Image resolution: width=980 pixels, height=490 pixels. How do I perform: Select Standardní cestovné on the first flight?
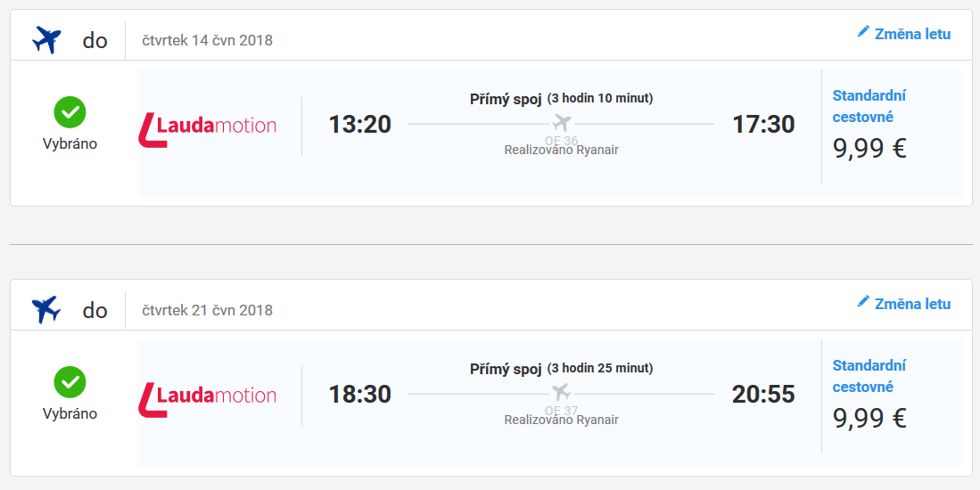pos(869,106)
